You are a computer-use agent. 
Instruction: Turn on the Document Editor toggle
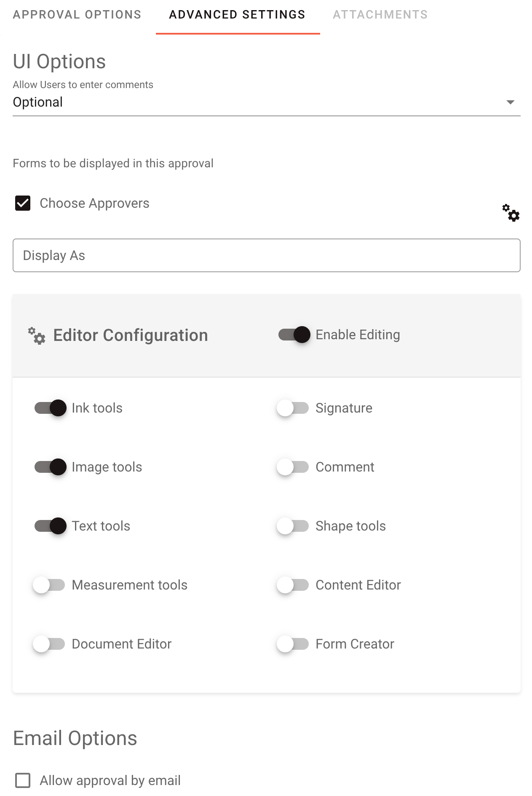coord(50,643)
